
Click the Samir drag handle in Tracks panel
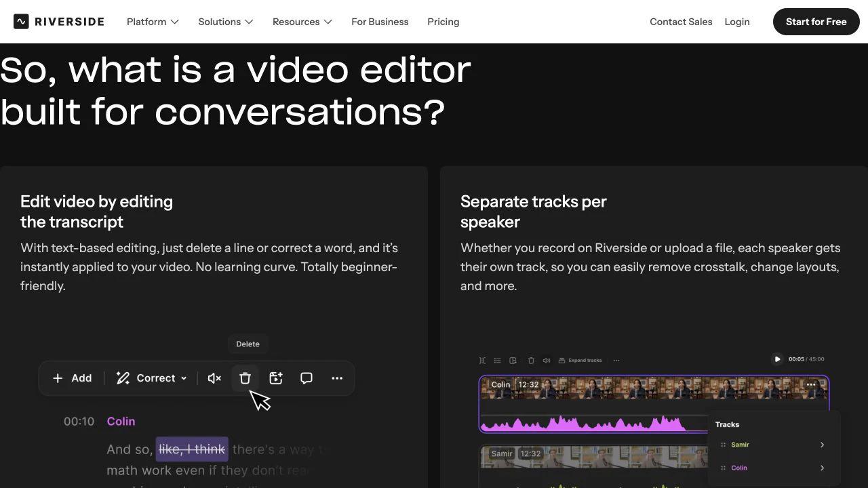(x=723, y=445)
